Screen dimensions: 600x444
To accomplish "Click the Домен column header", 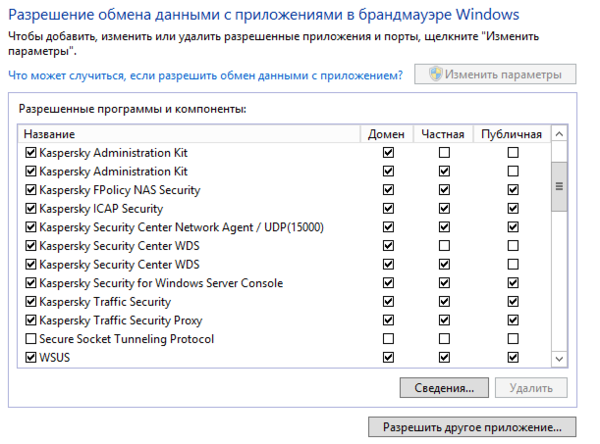I will click(387, 134).
